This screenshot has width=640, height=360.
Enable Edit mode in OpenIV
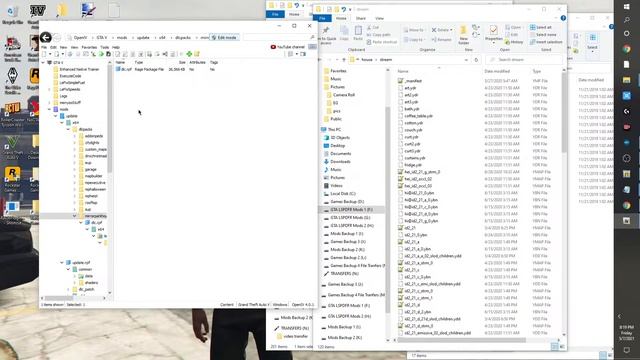point(224,38)
